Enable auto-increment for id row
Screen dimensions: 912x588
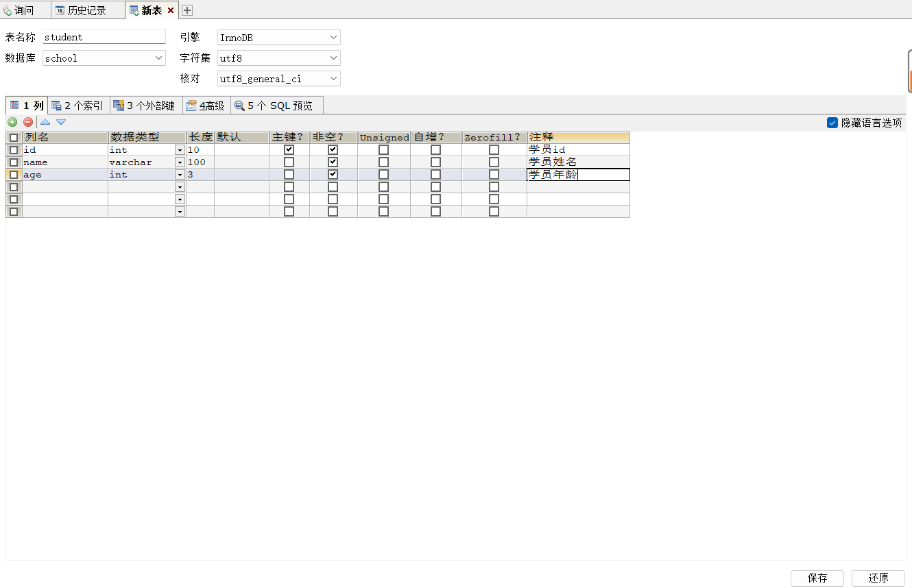click(435, 149)
